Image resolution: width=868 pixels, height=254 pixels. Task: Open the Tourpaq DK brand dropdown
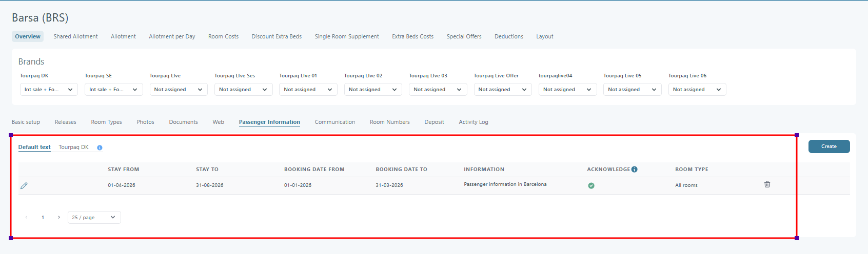tap(49, 90)
